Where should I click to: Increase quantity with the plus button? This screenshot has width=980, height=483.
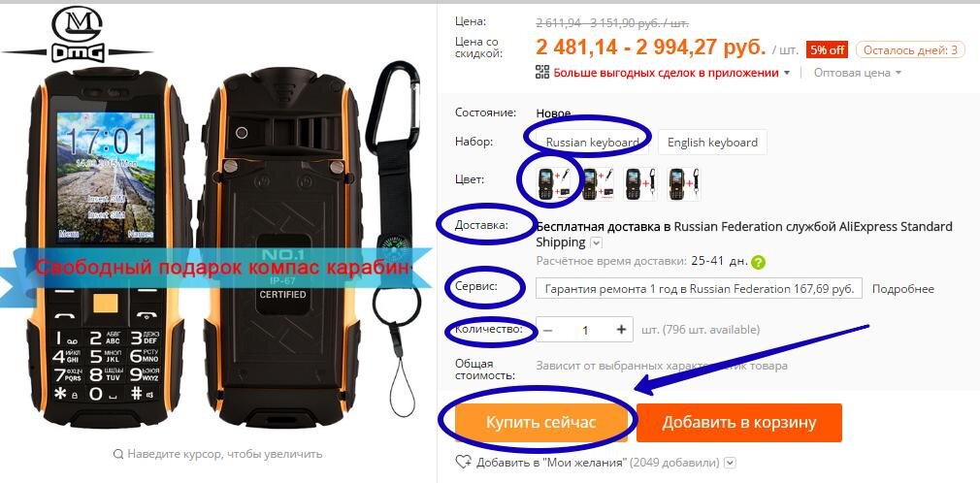pyautogui.click(x=621, y=330)
